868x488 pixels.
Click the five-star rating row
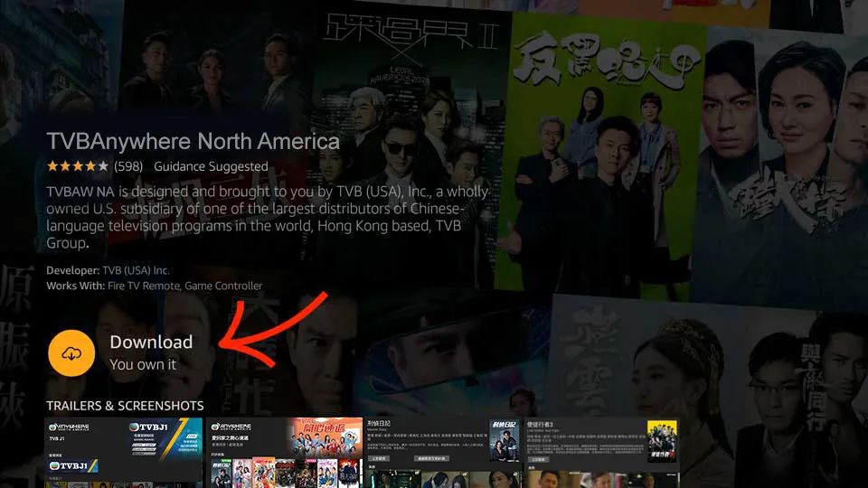pos(78,166)
